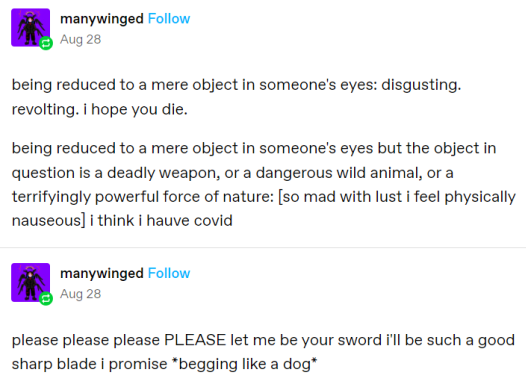
Task: Open manywinged's purple avatar in the first post
Action: pyautogui.click(x=31, y=28)
